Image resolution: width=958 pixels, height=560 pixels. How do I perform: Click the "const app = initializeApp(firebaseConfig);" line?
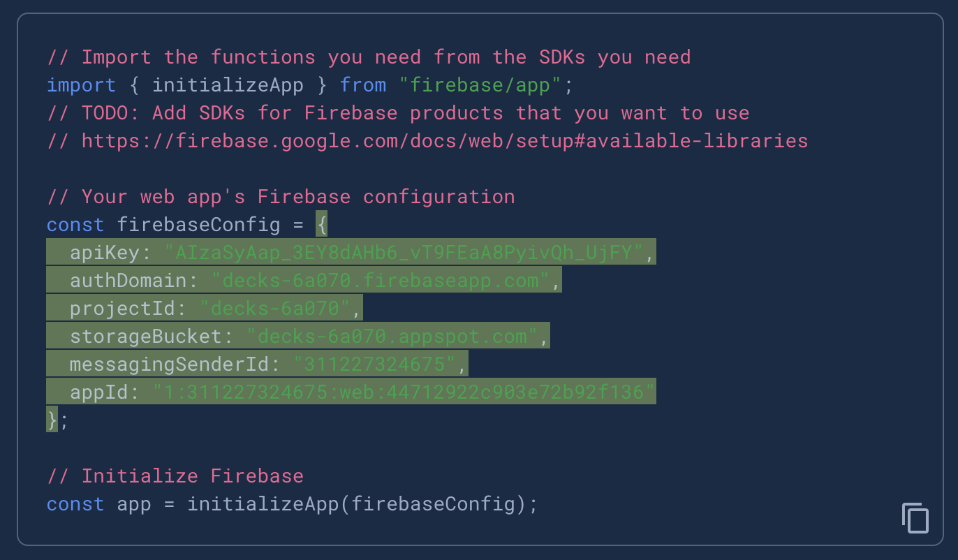[293, 504]
